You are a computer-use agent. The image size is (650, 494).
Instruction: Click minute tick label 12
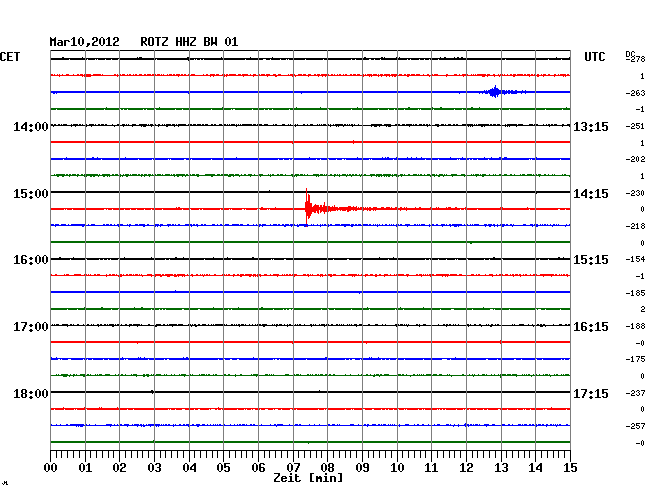pyautogui.click(x=466, y=467)
